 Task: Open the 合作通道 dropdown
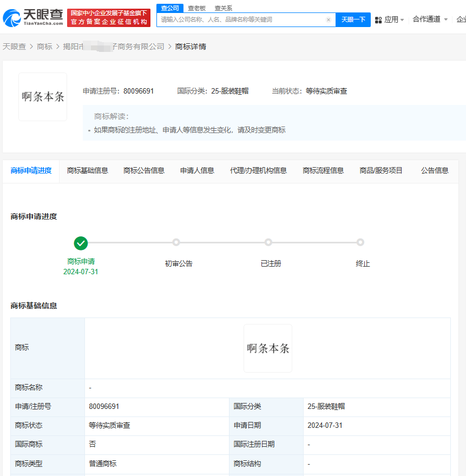pos(428,19)
